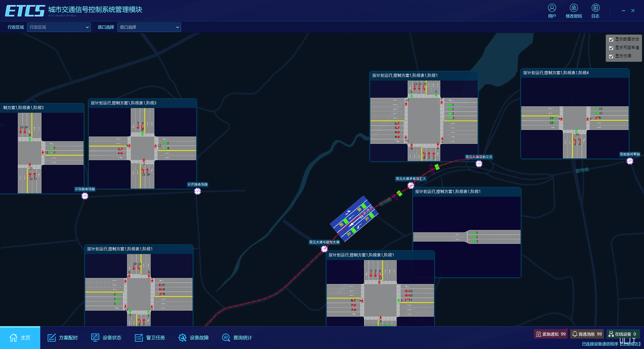Switch to the 方案配时 tab
Screen dimensions: 644x349
click(63, 338)
